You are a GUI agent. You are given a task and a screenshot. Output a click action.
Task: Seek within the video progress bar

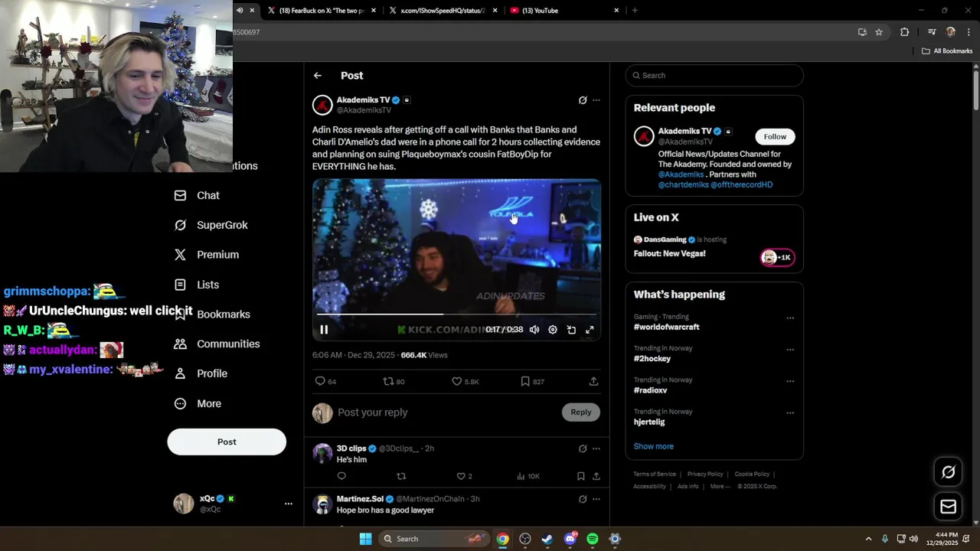[456, 314]
